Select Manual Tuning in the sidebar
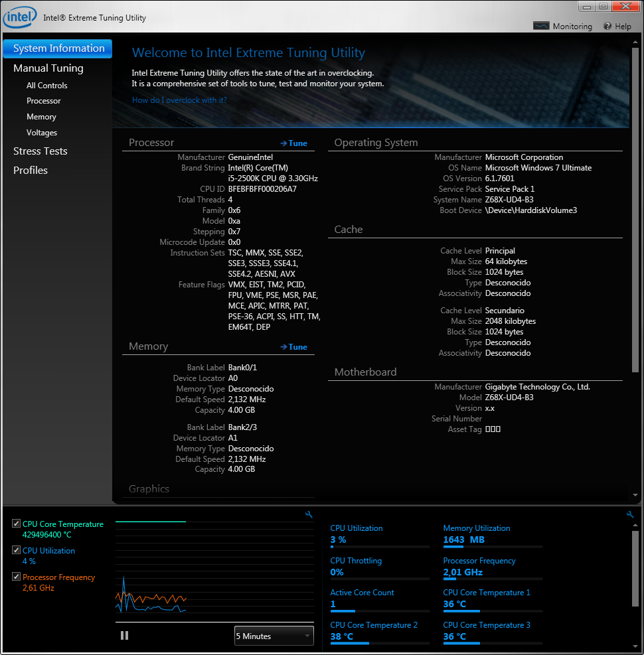Screen dimensions: 644x655 (48, 68)
